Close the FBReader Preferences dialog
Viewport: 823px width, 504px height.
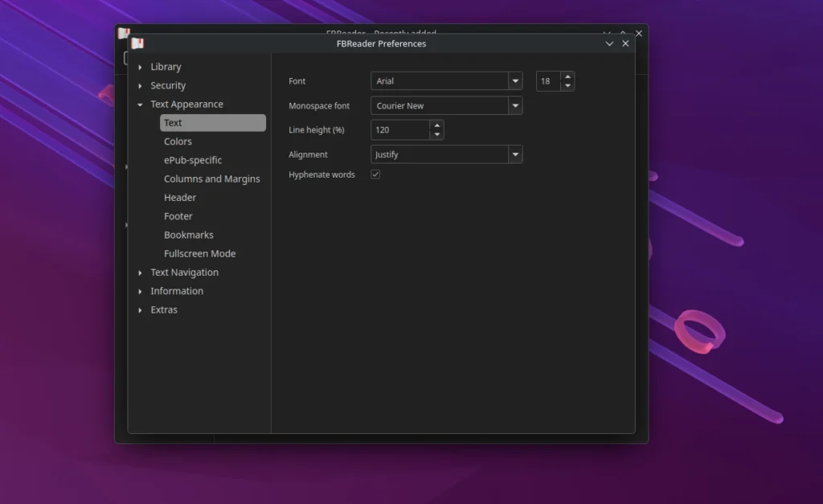[x=626, y=43]
